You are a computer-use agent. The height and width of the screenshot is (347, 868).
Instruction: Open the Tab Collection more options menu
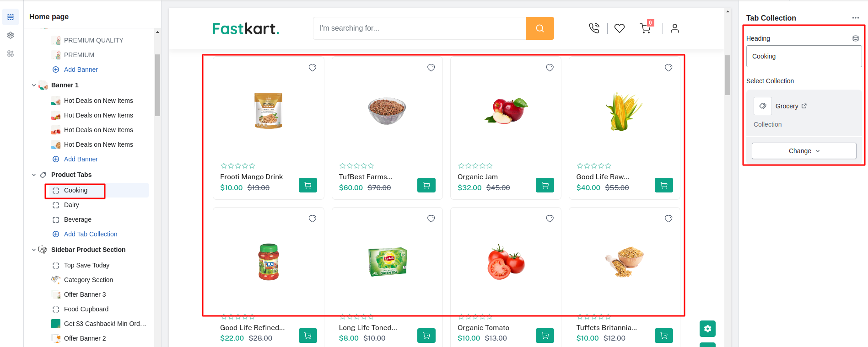pyautogui.click(x=855, y=18)
